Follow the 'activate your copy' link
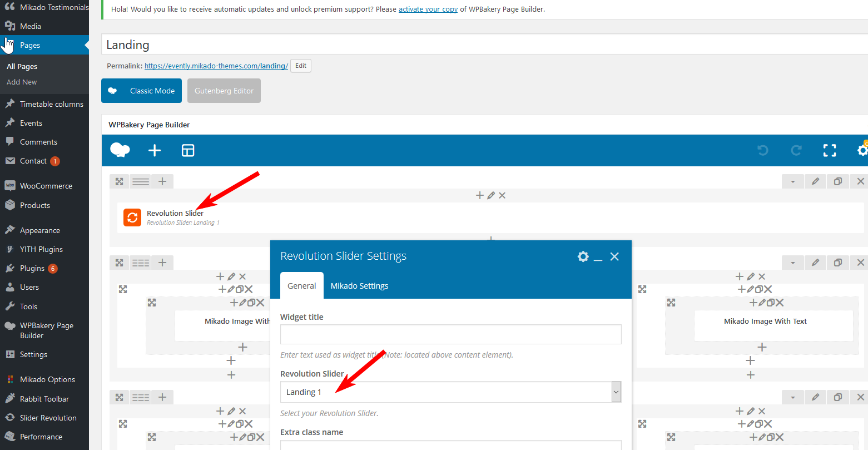The width and height of the screenshot is (868, 450). pos(428,9)
